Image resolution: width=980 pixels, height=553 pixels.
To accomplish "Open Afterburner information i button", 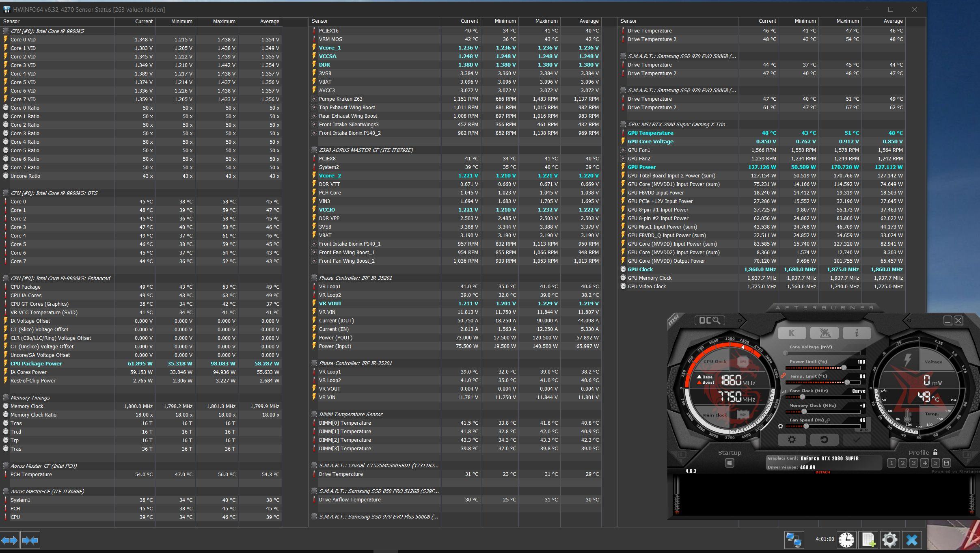I will point(856,333).
